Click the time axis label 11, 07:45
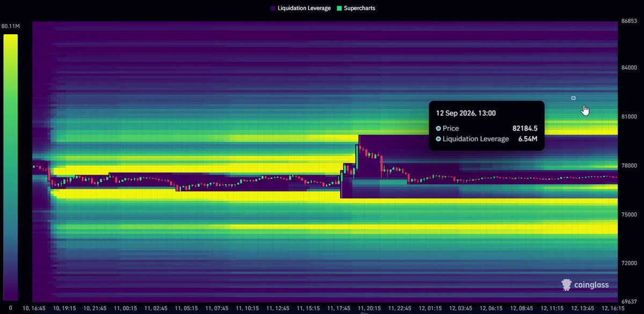Screen dimensions: 644x314 tap(217, 309)
